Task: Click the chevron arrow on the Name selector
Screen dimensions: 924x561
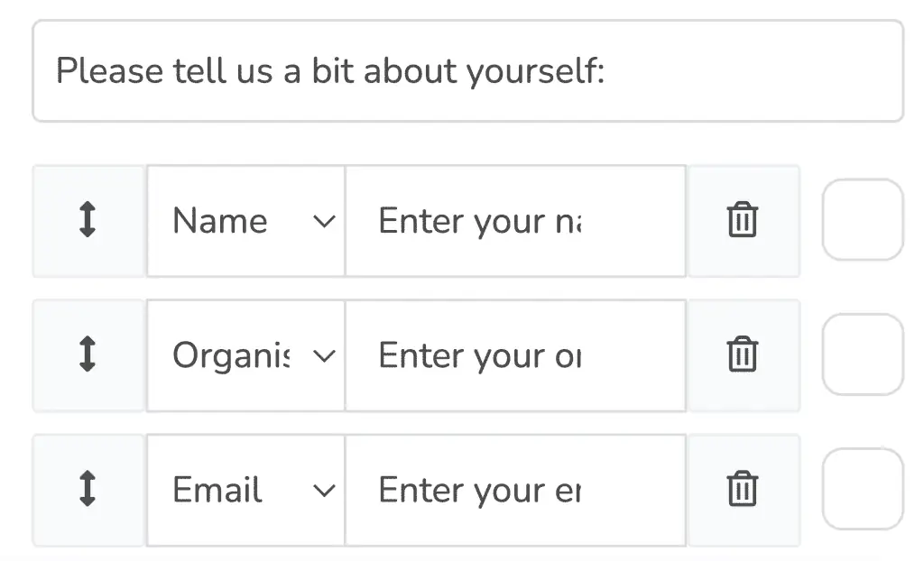Action: click(324, 221)
